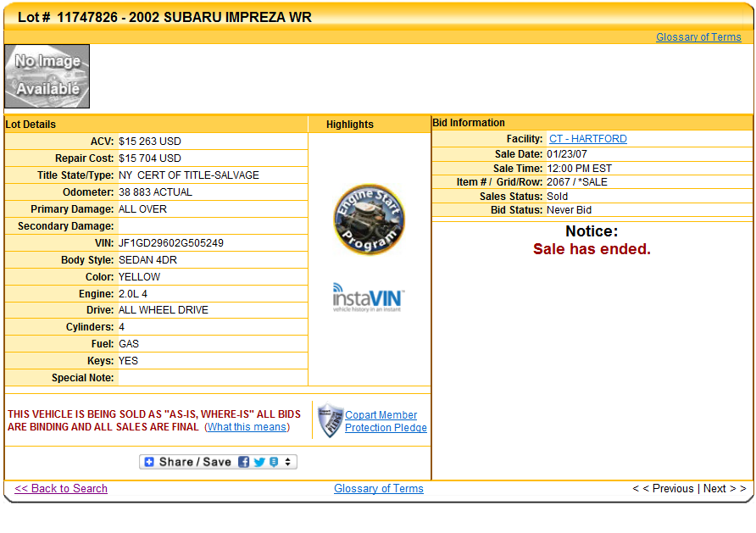The width and height of the screenshot is (756, 533).
Task: Open the bottom Glossary of Terms link
Action: (x=378, y=489)
